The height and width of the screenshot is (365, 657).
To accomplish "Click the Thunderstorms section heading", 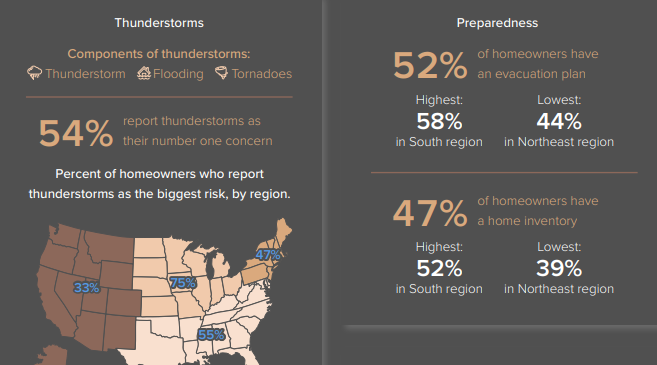I will [159, 23].
